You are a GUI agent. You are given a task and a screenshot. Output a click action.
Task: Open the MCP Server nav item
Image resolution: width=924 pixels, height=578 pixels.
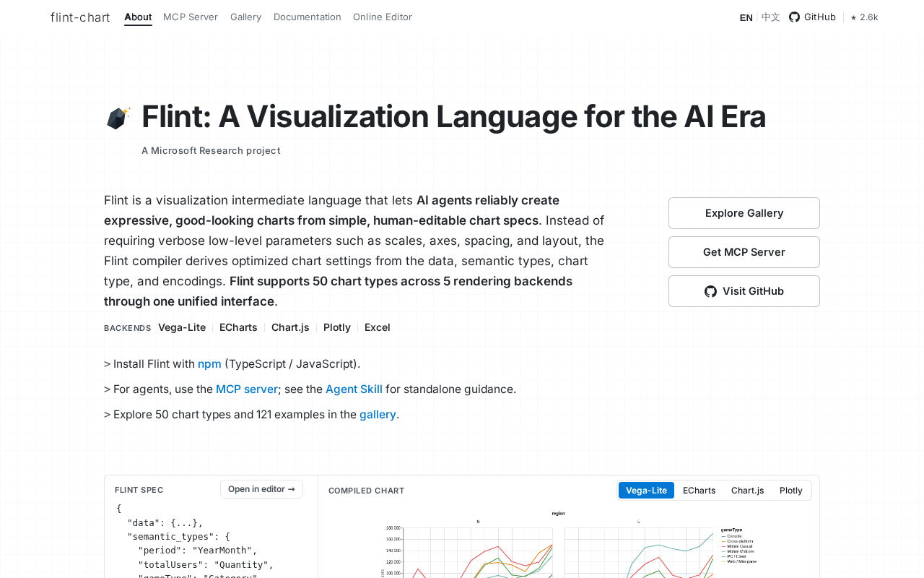coord(191,17)
